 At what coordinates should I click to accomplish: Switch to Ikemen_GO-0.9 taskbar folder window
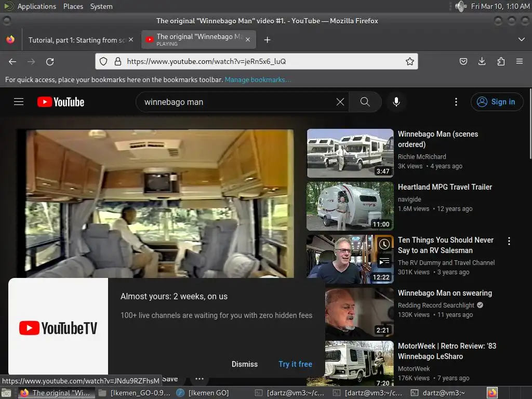[135, 393]
